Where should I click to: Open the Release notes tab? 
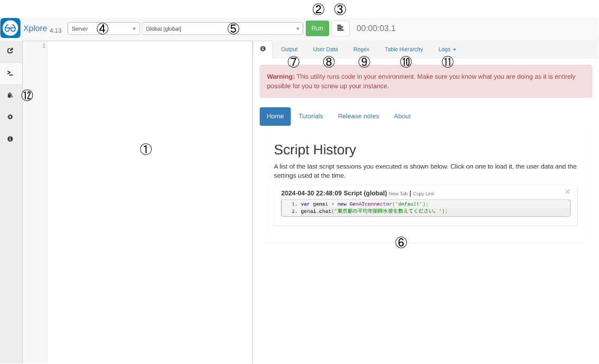coord(358,116)
